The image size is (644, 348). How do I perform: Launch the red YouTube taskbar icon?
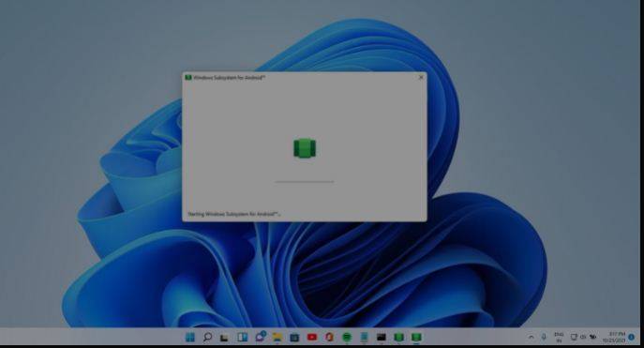coord(312,338)
